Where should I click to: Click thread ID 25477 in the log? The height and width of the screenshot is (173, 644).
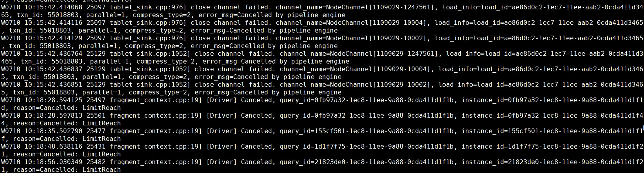[96, 131]
